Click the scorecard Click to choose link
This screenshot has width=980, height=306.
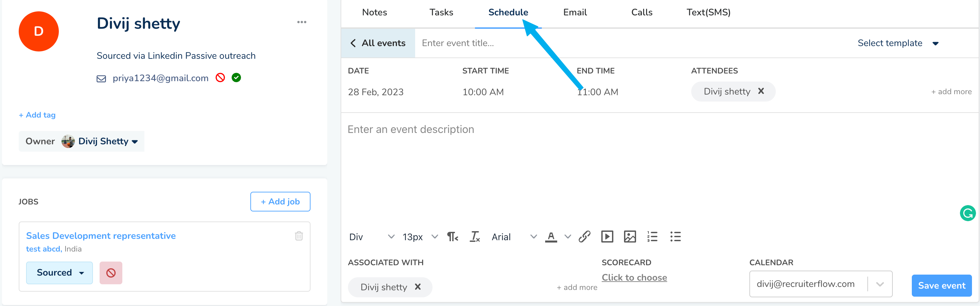634,278
